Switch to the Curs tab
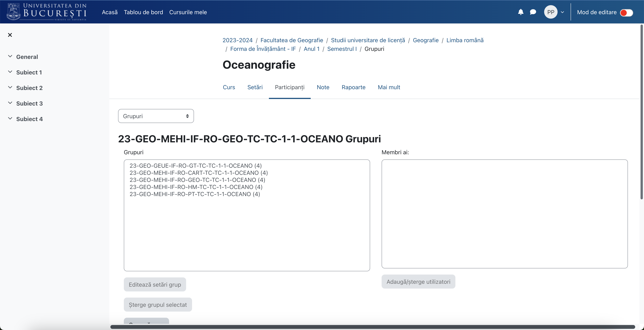 pyautogui.click(x=229, y=87)
